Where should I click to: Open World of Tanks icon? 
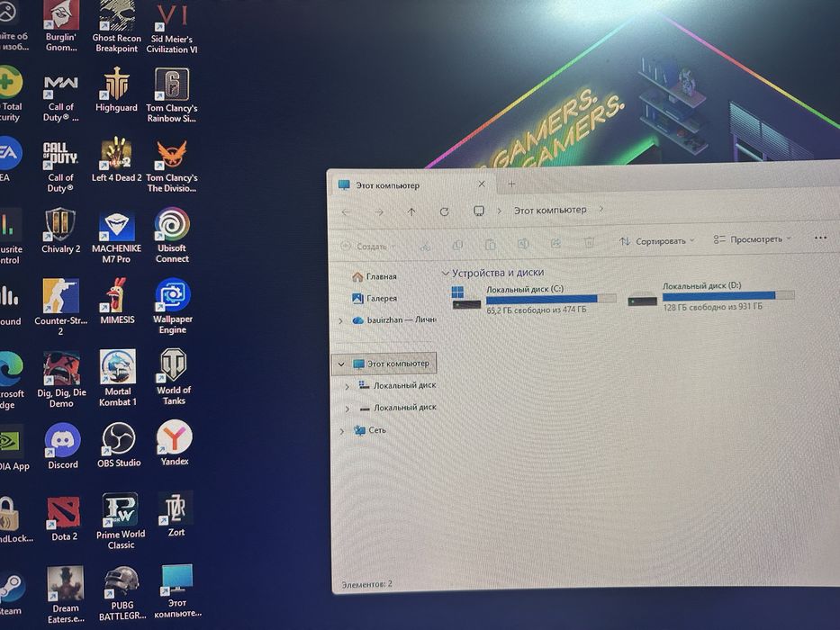pyautogui.click(x=174, y=376)
